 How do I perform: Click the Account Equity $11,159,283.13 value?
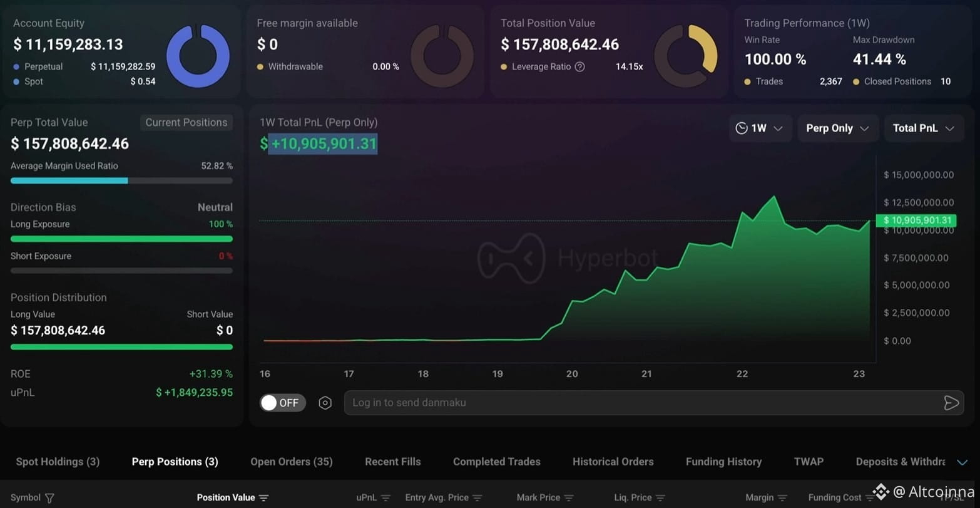(x=68, y=44)
